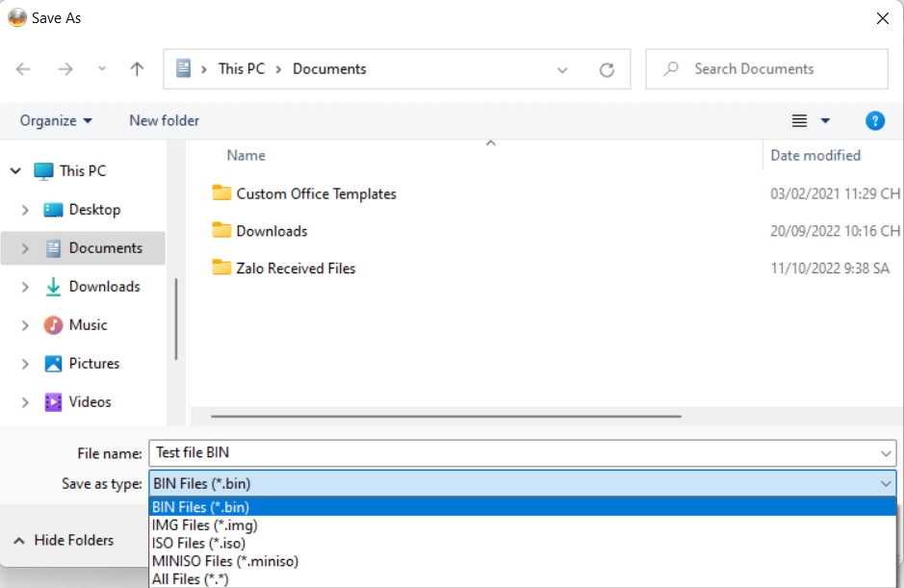Expand the Desktop tree node
The height and width of the screenshot is (588, 904).
point(25,210)
